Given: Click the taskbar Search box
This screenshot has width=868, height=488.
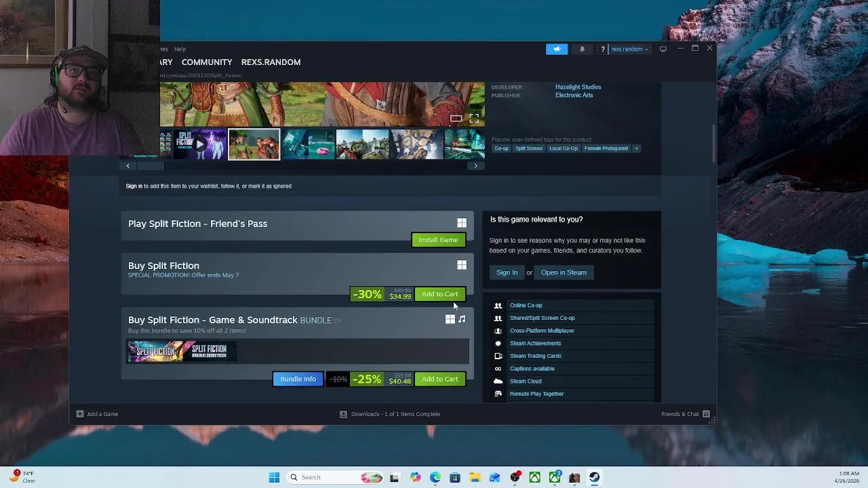Looking at the screenshot, I should (x=335, y=477).
